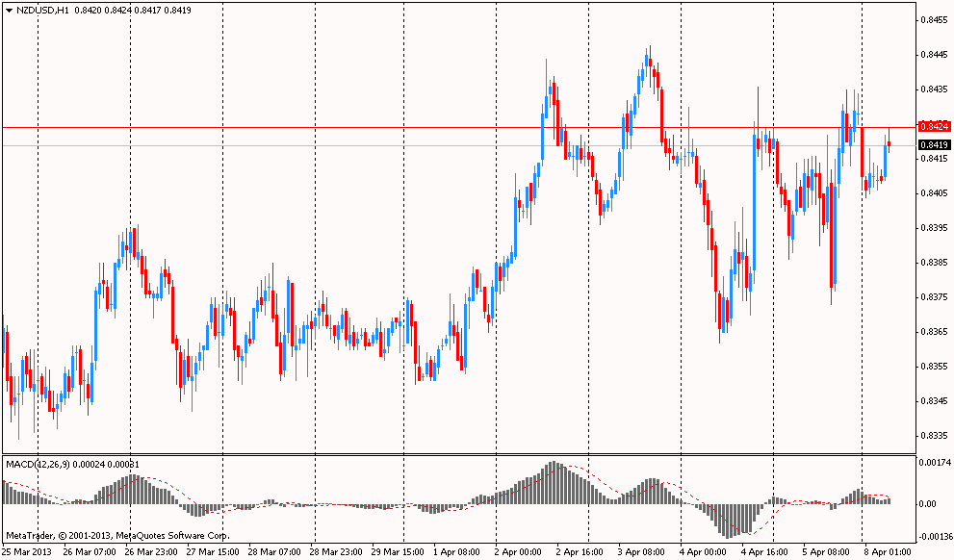Click the -0.00136 MACD scale value
This screenshot has height=560, width=954.
(x=935, y=537)
